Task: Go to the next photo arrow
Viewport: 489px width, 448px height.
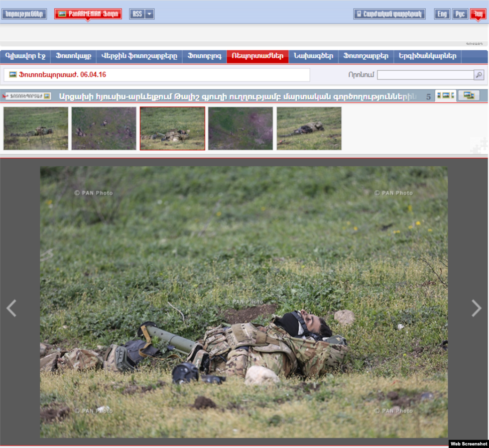Action: [476, 308]
